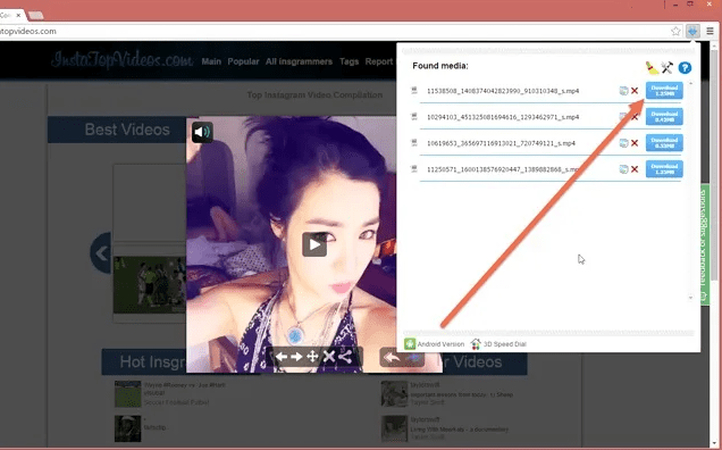Screen dimensions: 722x450
Task: Open the Chrome hamburger menu
Action: click(710, 31)
